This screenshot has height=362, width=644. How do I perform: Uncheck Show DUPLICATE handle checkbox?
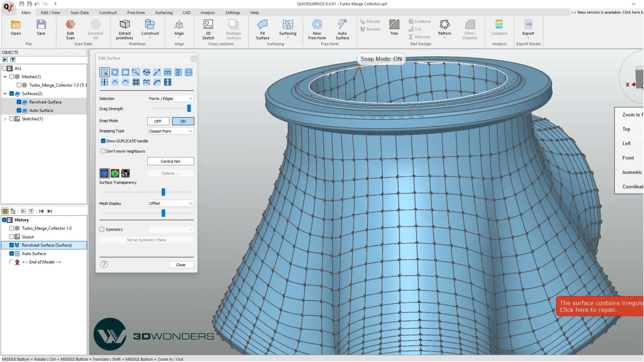(x=103, y=141)
